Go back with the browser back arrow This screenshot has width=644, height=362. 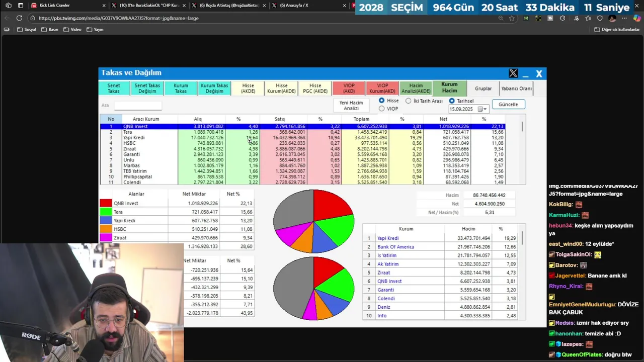(7, 18)
